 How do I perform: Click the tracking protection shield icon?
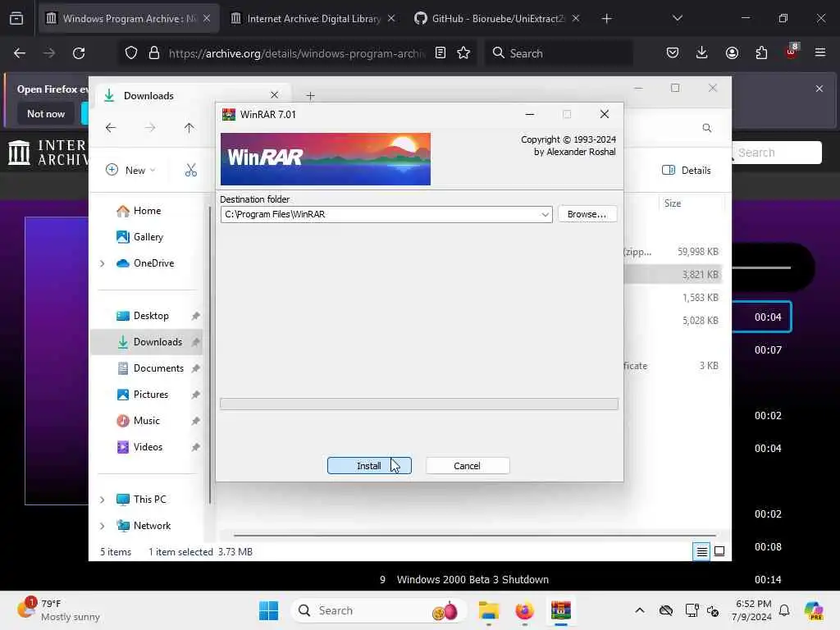point(131,53)
